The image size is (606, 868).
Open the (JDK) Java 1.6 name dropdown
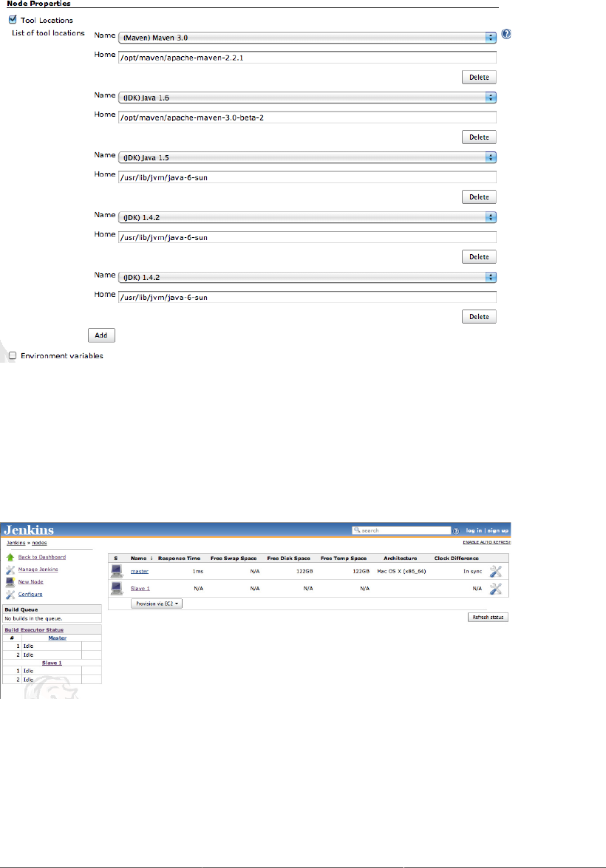[307, 98]
